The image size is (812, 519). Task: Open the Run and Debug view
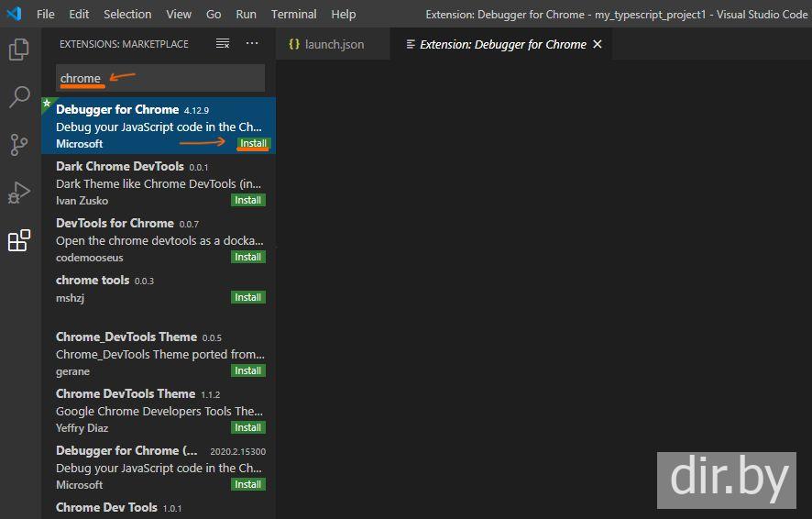coord(19,193)
